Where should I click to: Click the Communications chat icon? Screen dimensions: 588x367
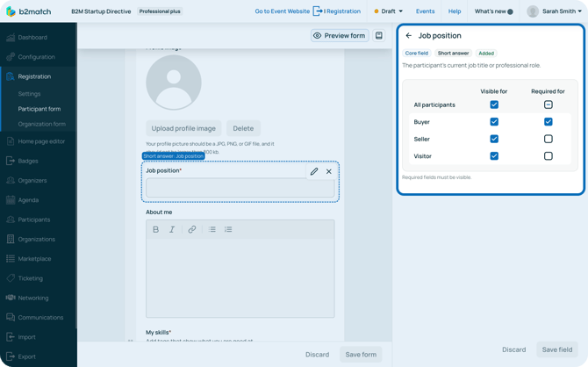(x=11, y=317)
